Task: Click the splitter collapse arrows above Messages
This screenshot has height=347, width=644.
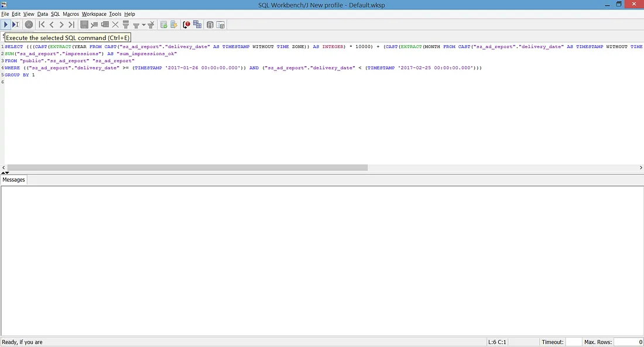Action: (5, 173)
